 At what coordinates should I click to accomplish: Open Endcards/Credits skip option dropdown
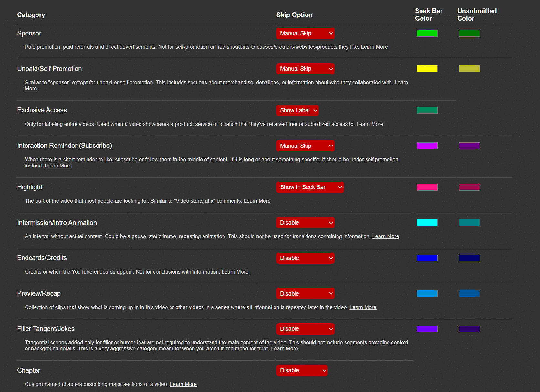(305, 258)
